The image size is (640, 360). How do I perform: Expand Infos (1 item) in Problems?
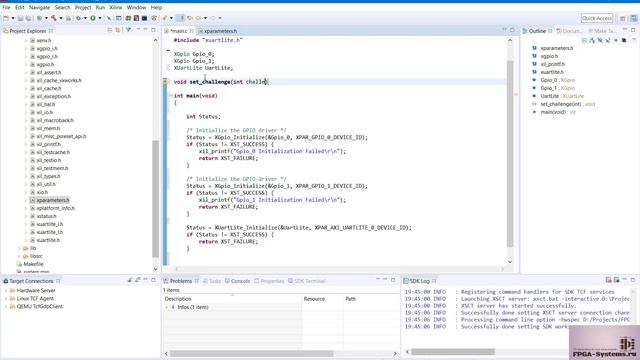pyautogui.click(x=166, y=307)
